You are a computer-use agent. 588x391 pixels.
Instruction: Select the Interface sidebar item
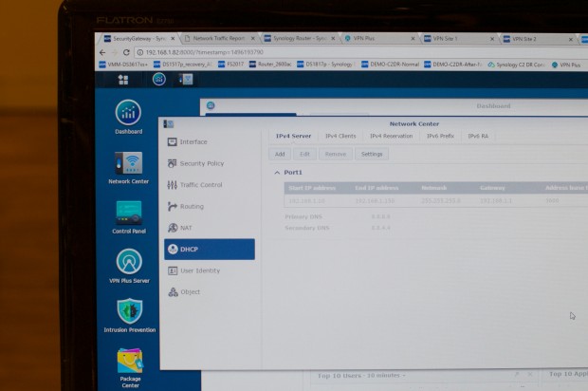click(x=193, y=141)
